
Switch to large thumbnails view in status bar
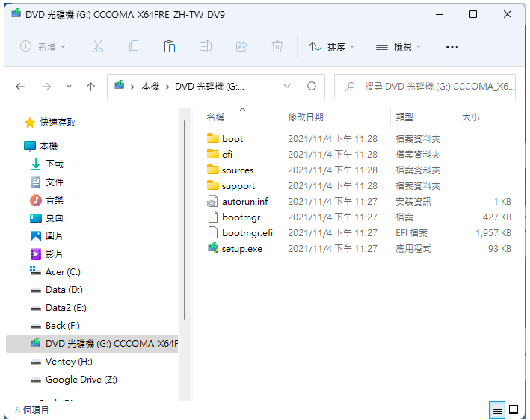514,410
